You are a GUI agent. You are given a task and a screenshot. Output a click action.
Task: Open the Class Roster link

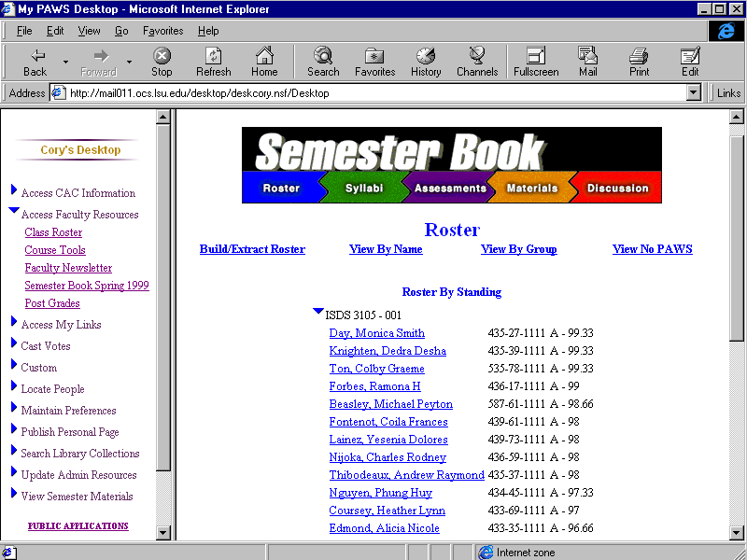pyautogui.click(x=53, y=232)
